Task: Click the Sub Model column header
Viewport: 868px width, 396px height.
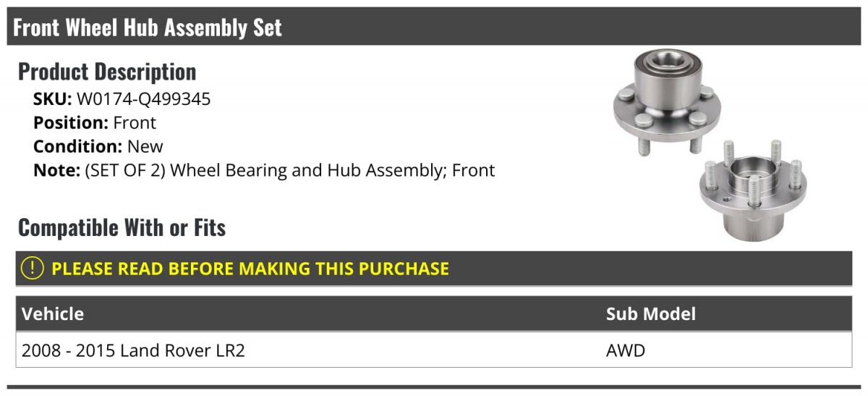Action: click(x=651, y=314)
